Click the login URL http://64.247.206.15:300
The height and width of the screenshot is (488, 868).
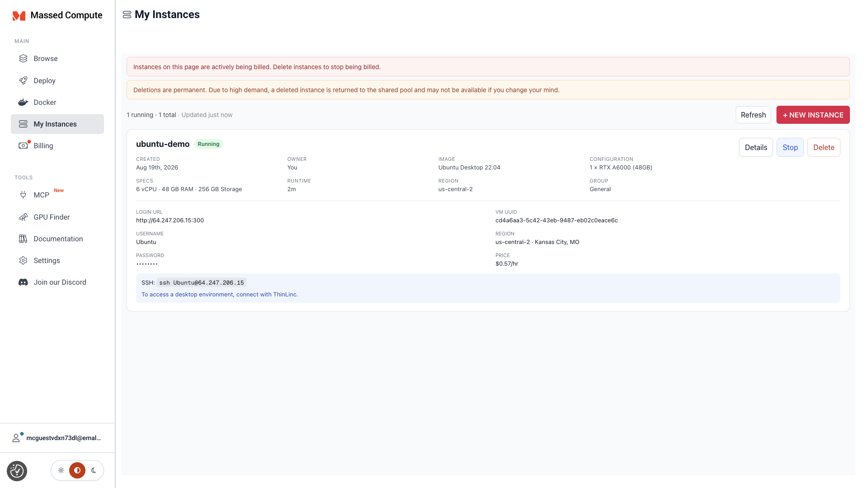point(170,221)
